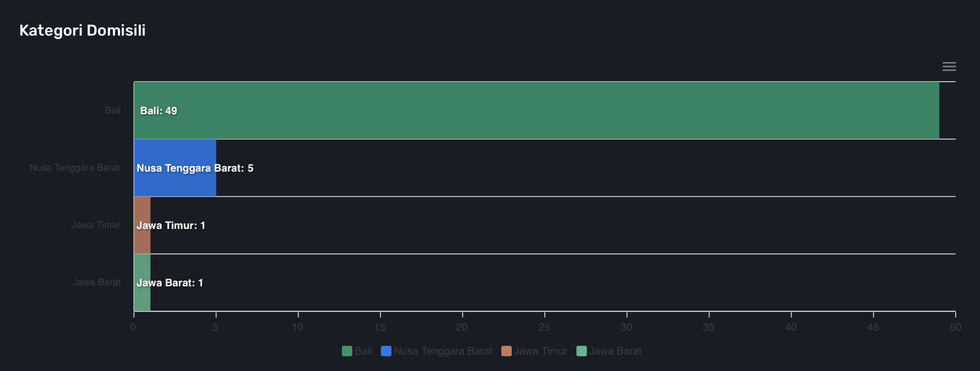Toggle Jawa Timur series via legend text

pos(540,351)
